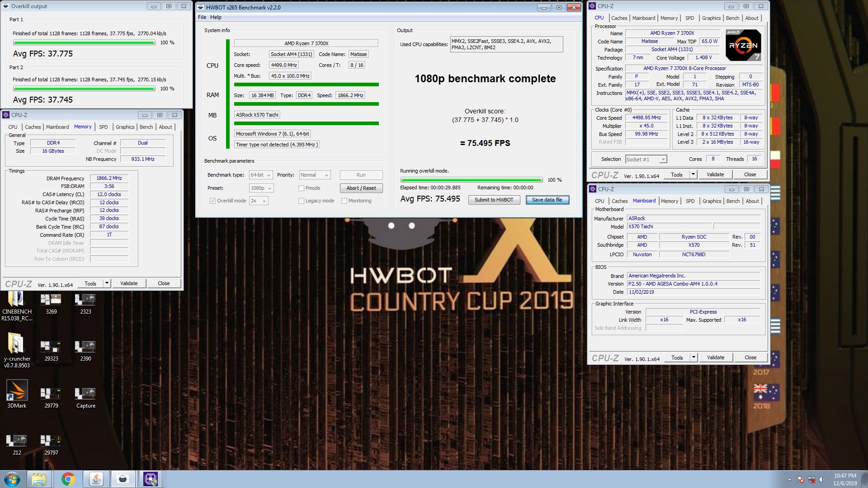Open the 29323 screenshot file icon
Image resolution: width=868 pixels, height=488 pixels.
point(51,351)
